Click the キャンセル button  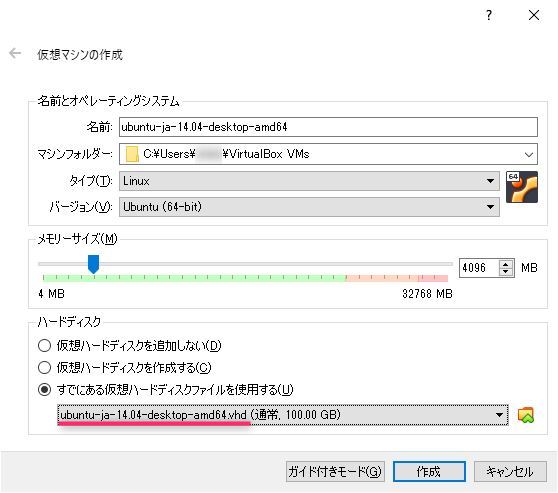pos(510,472)
